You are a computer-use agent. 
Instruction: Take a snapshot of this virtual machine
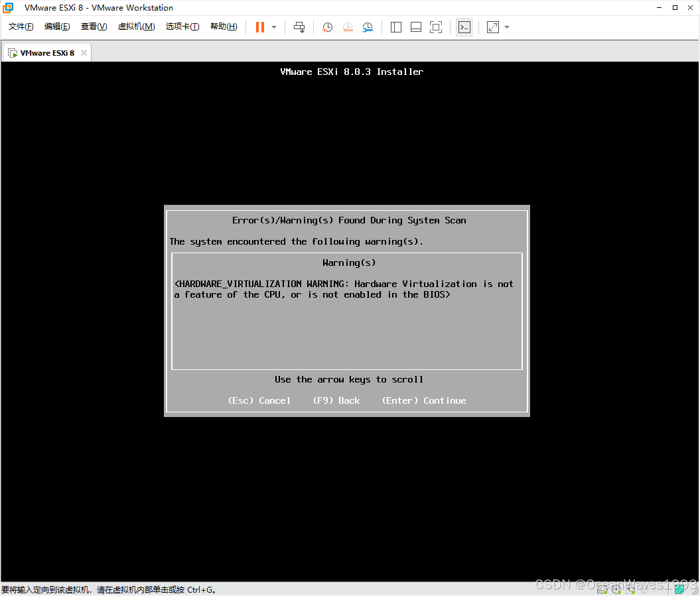[x=327, y=27]
